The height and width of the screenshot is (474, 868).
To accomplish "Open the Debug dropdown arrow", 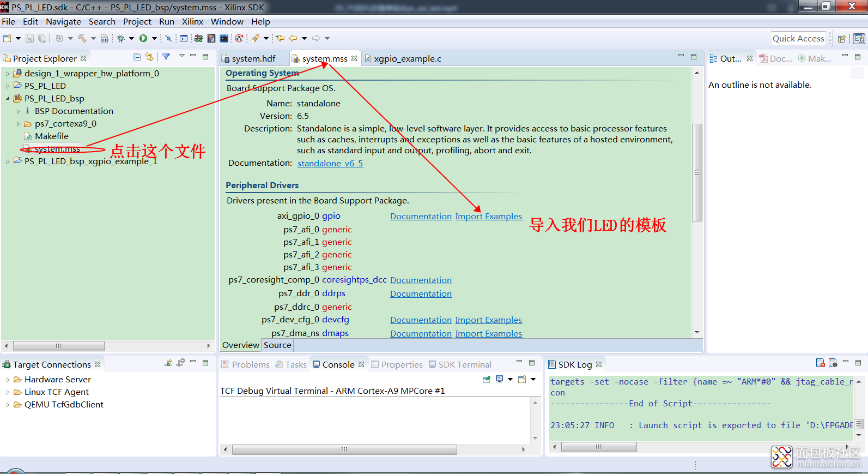I will (x=131, y=38).
